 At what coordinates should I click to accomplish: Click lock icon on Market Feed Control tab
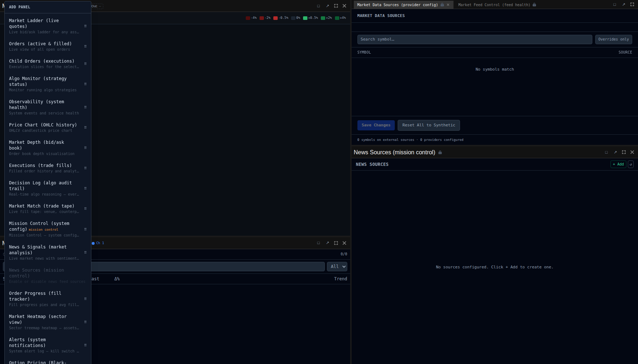(x=534, y=5)
